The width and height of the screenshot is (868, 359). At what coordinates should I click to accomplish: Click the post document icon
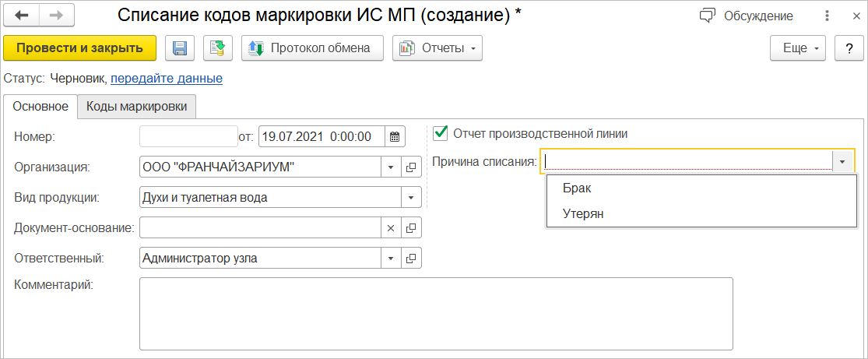coord(218,48)
